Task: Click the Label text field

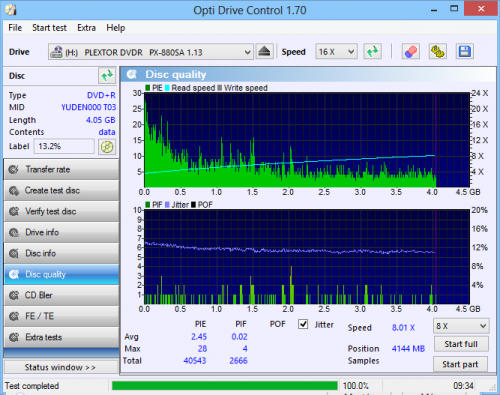Action: [x=64, y=146]
